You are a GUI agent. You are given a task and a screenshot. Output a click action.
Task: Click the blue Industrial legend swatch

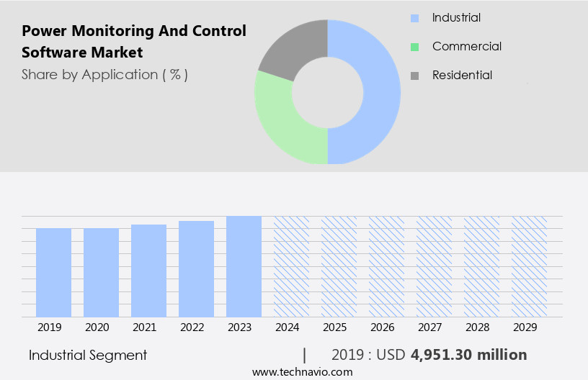(x=414, y=18)
